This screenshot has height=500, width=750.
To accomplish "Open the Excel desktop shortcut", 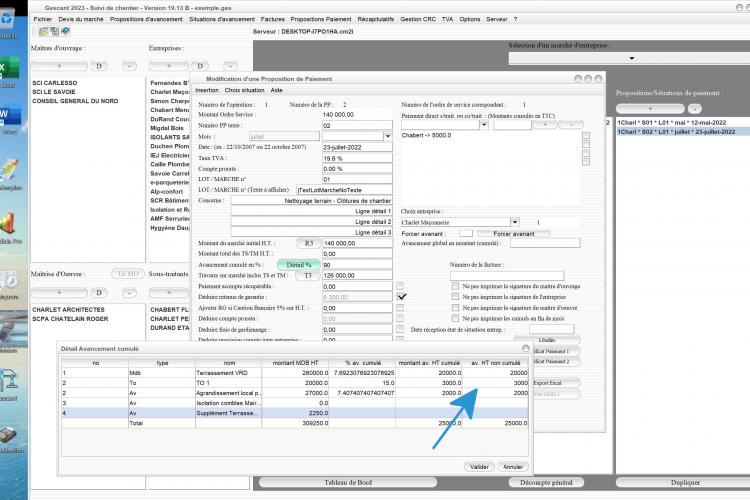I will coord(9,72).
